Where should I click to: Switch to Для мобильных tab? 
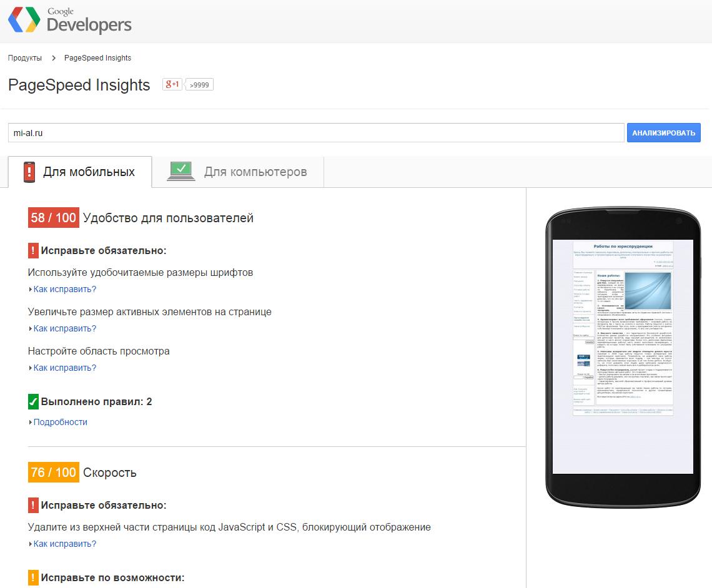coord(80,172)
